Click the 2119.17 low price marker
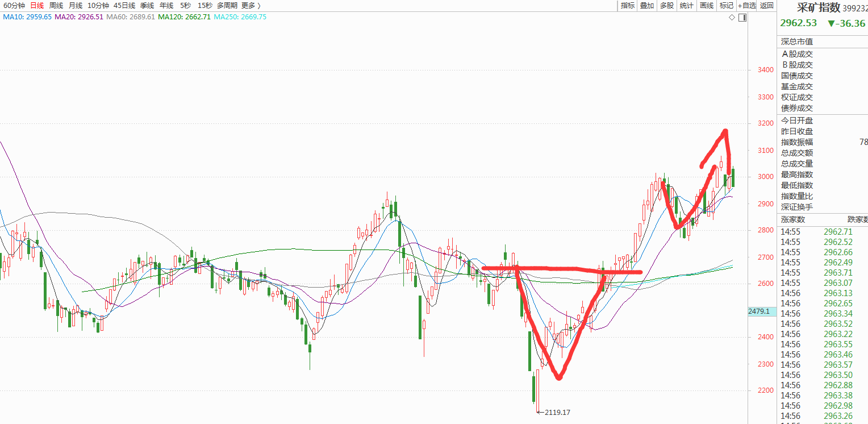The width and height of the screenshot is (868, 424). pyautogui.click(x=557, y=412)
